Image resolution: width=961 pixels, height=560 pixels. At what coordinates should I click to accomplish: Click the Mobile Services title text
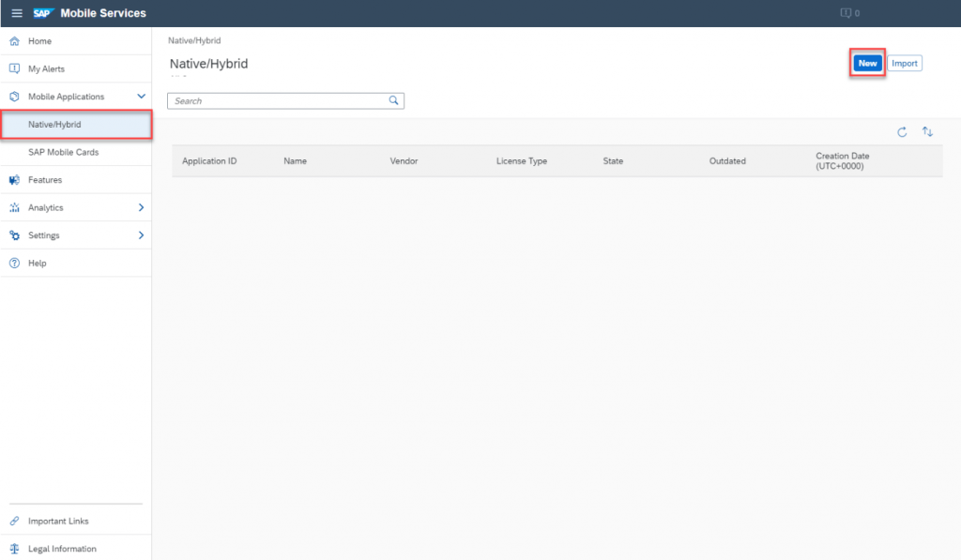coord(103,13)
